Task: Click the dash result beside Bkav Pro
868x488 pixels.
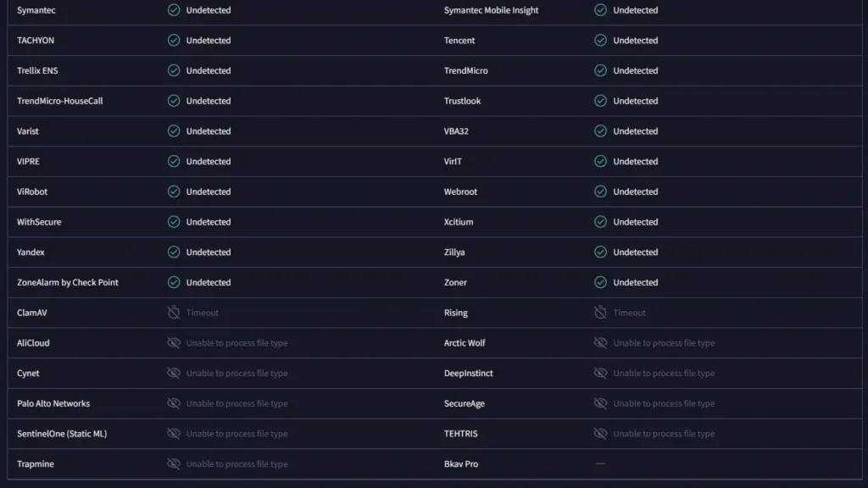Action: tap(600, 464)
